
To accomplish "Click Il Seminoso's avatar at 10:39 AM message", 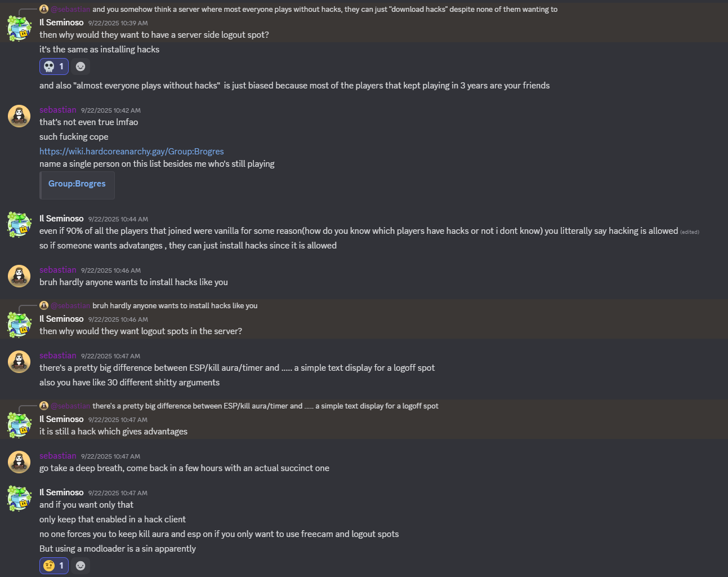I will [19, 28].
